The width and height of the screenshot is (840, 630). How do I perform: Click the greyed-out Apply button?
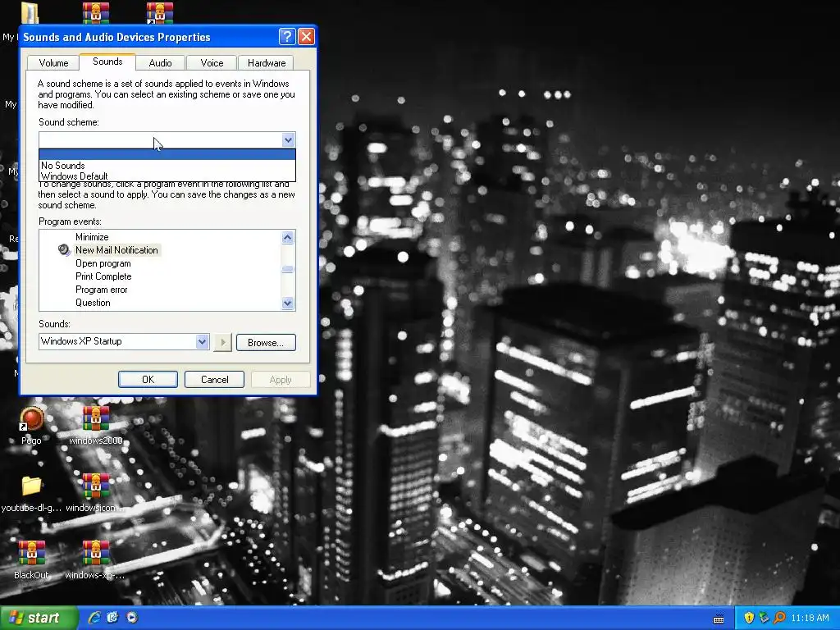coord(281,379)
